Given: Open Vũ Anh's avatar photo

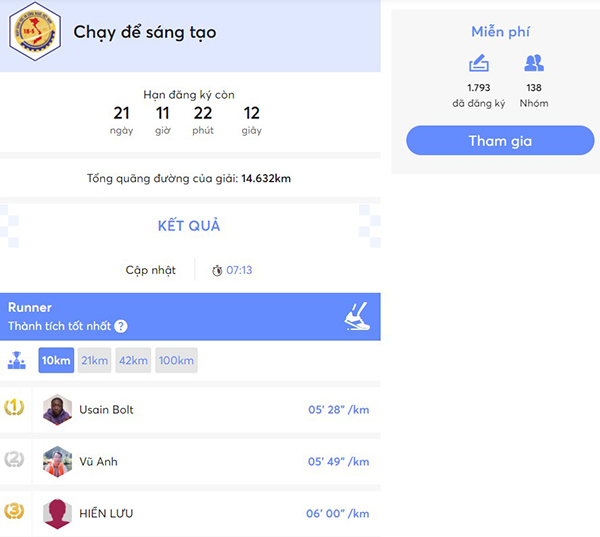Looking at the screenshot, I should click(58, 462).
